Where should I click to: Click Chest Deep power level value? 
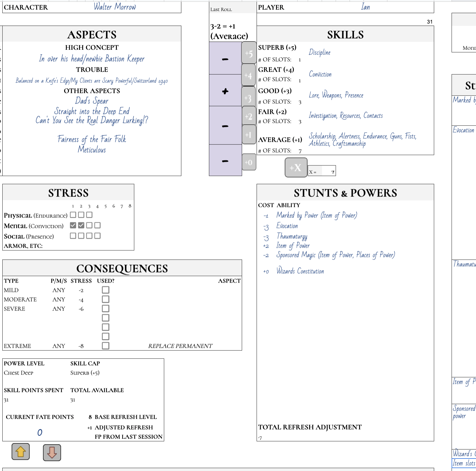click(19, 373)
